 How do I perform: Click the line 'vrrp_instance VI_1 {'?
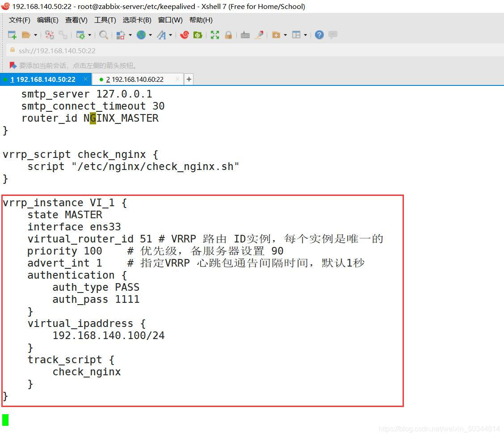pyautogui.click(x=65, y=203)
